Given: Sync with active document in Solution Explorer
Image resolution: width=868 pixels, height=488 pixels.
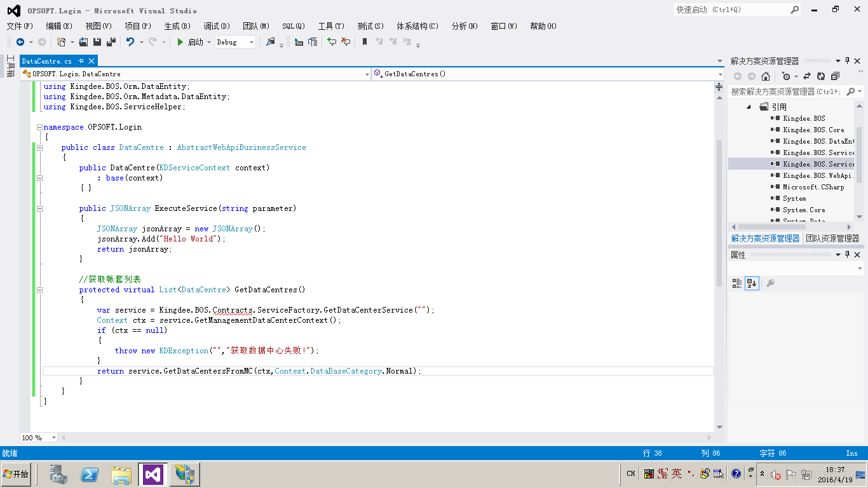Looking at the screenshot, I should [807, 76].
